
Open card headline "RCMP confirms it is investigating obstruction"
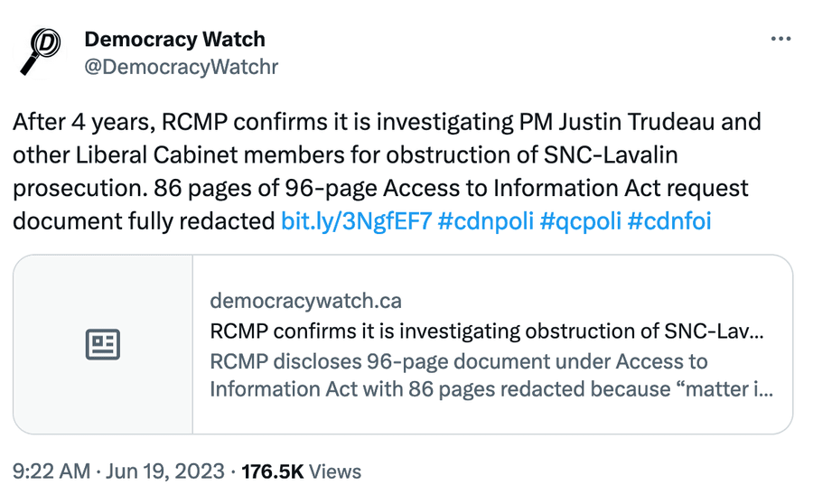click(x=486, y=331)
